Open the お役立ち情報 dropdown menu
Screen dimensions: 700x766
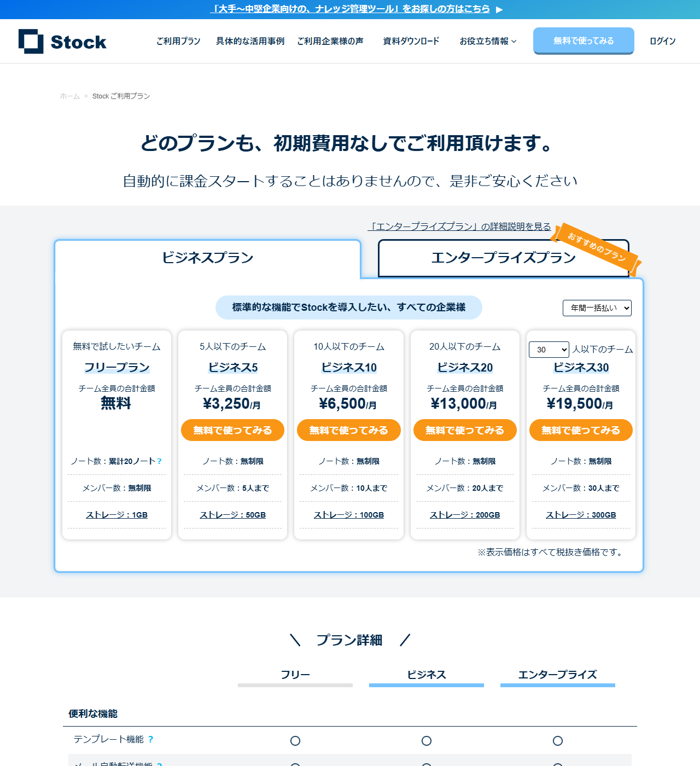(x=488, y=41)
